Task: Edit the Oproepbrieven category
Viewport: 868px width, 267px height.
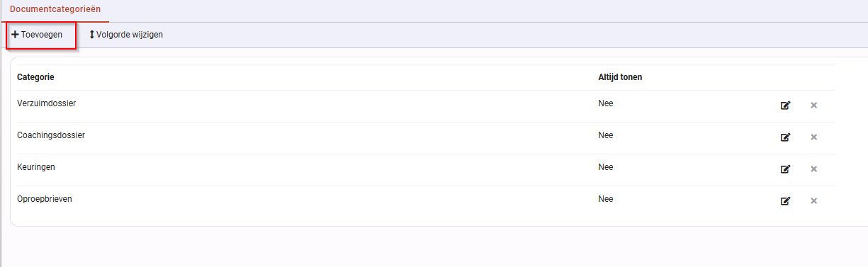Action: (785, 201)
